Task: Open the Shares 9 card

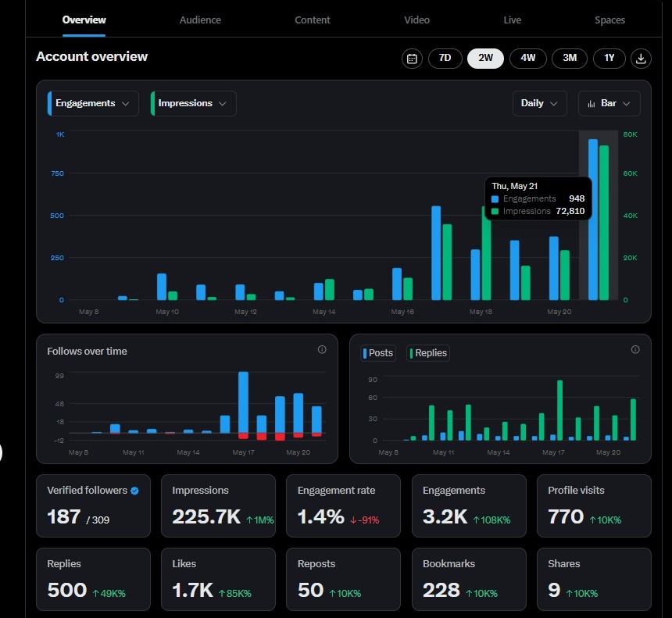Action: pos(594,579)
